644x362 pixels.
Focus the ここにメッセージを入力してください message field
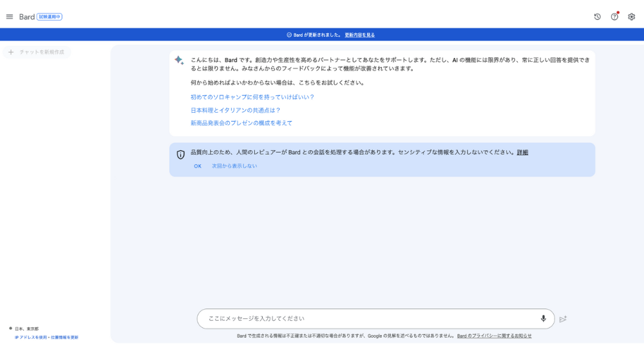(375, 319)
